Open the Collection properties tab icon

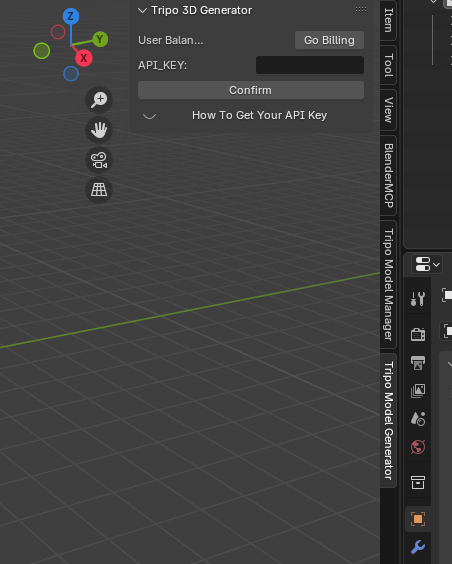tap(418, 482)
